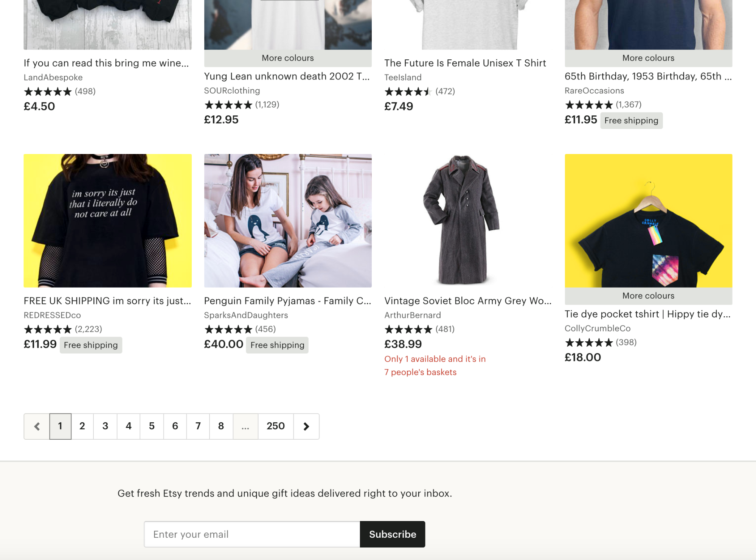Viewport: 756px width, 560px height.
Task: Open the Vintage Soviet Army coat image
Action: pyautogui.click(x=468, y=220)
